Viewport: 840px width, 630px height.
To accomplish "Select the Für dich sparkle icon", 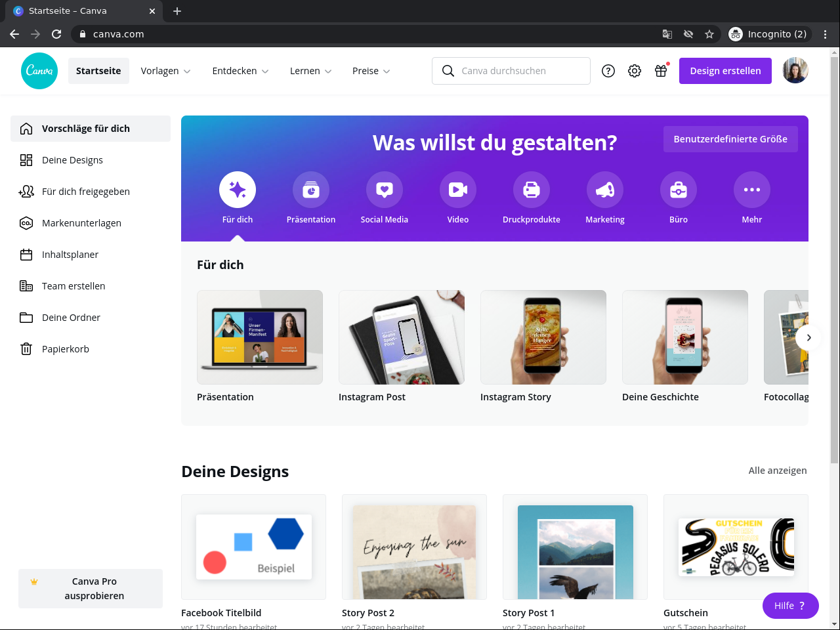I will click(238, 190).
